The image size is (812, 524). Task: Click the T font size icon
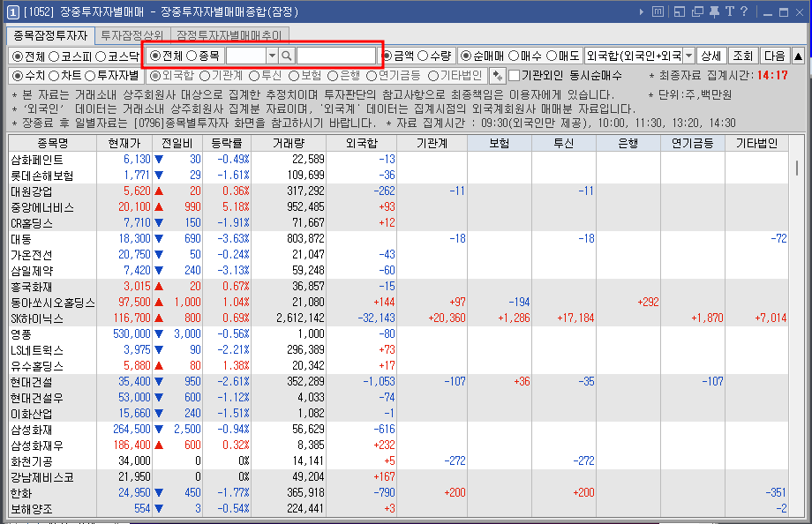coord(730,11)
